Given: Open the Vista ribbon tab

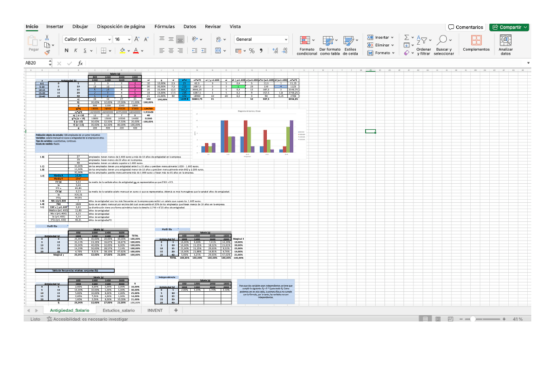Looking at the screenshot, I should [x=235, y=27].
